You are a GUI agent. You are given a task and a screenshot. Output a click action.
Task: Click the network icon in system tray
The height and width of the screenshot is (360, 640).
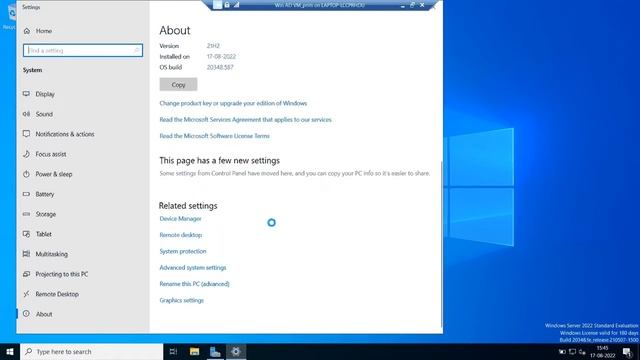click(582, 351)
